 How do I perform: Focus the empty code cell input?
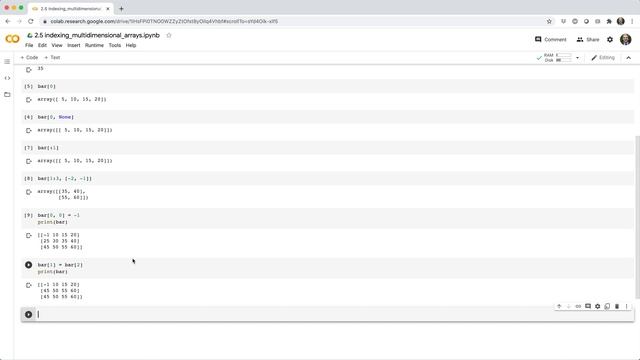click(x=335, y=314)
